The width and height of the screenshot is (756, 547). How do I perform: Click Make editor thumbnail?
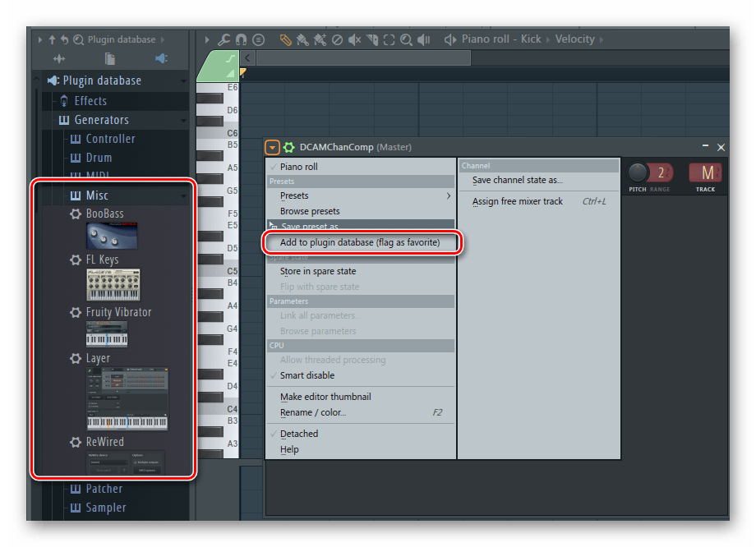click(x=325, y=397)
